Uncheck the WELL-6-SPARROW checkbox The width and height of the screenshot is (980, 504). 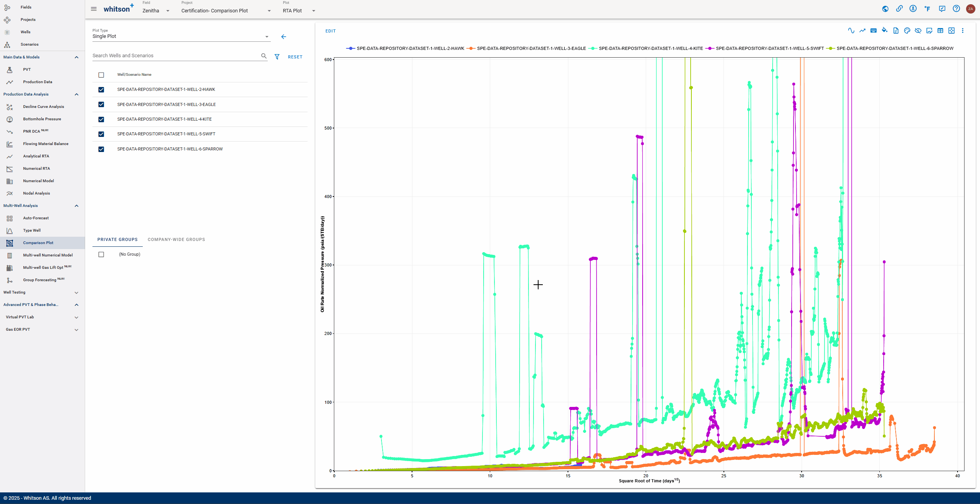coord(101,149)
